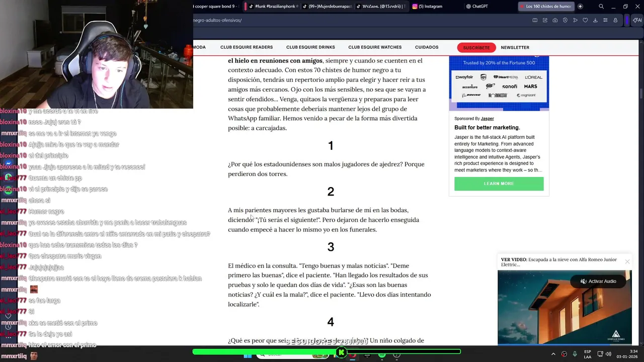The width and height of the screenshot is (644, 362).
Task: Click the chat message 'Humor negro'
Action: (x=46, y=212)
